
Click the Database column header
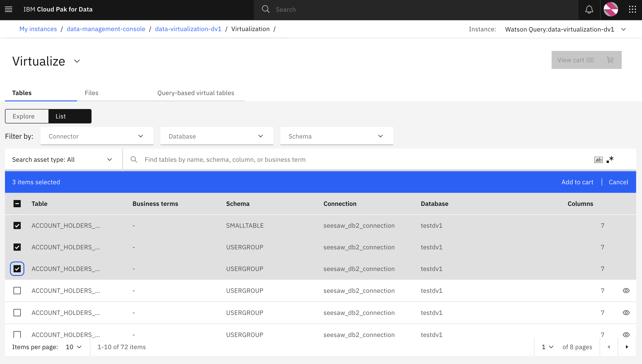435,204
